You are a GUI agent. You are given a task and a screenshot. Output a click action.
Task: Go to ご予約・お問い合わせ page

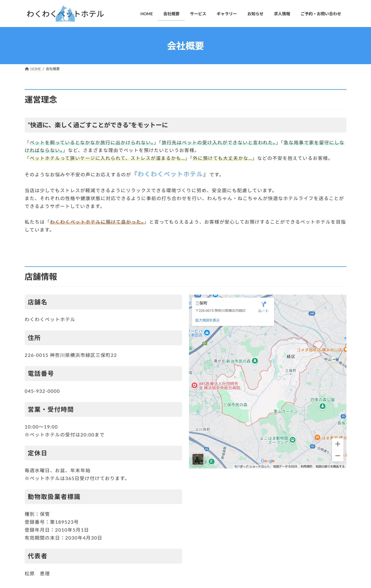[321, 14]
